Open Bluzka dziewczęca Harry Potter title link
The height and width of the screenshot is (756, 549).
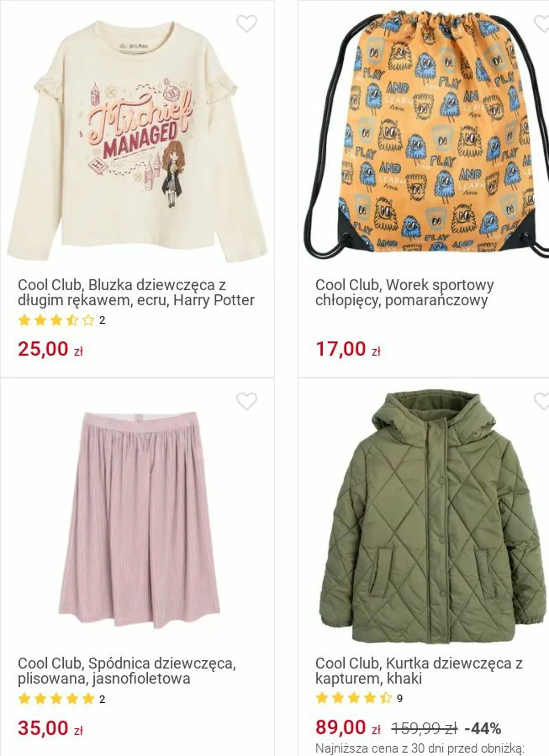[x=136, y=293]
